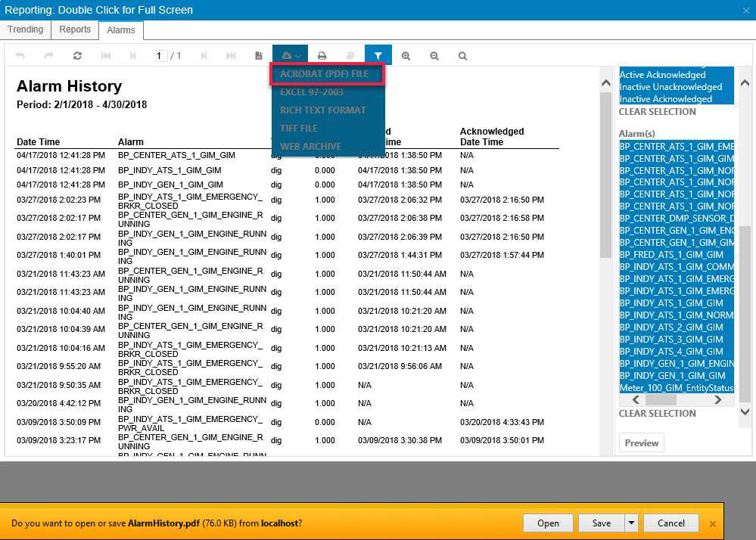The image size is (756, 540).
Task: Click the Preview button
Action: pyautogui.click(x=641, y=442)
